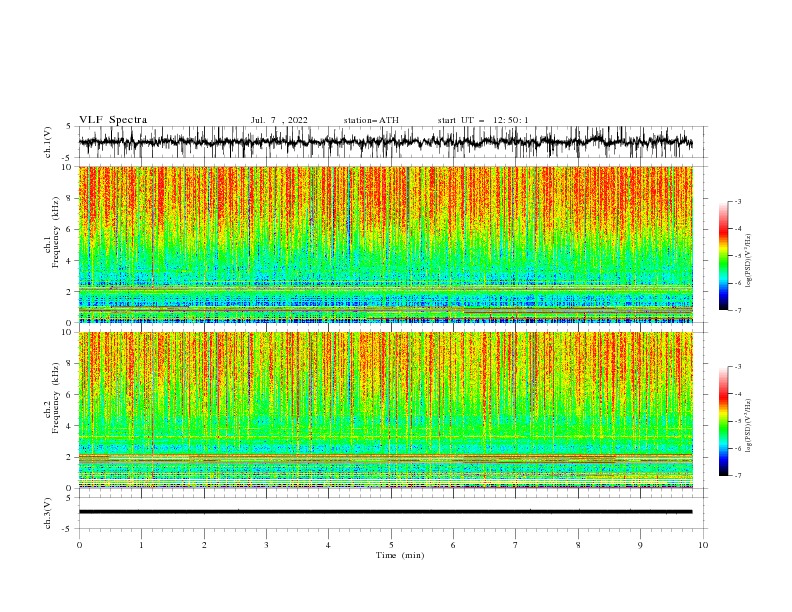Viewport: 792px width, 612px height.
Task: Click the ch.1 frequency spectrogram
Action: pyautogui.click(x=386, y=244)
